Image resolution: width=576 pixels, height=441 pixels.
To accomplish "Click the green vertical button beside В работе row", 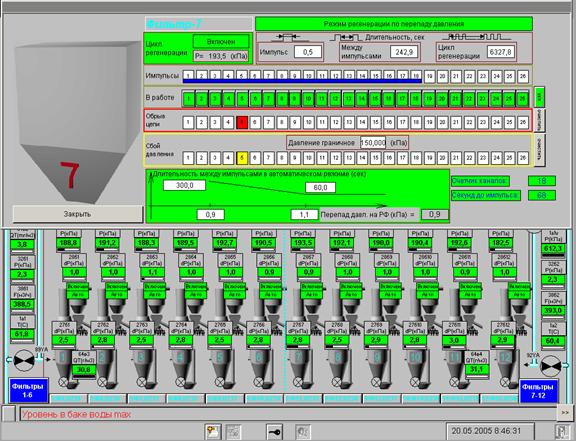I will point(539,97).
